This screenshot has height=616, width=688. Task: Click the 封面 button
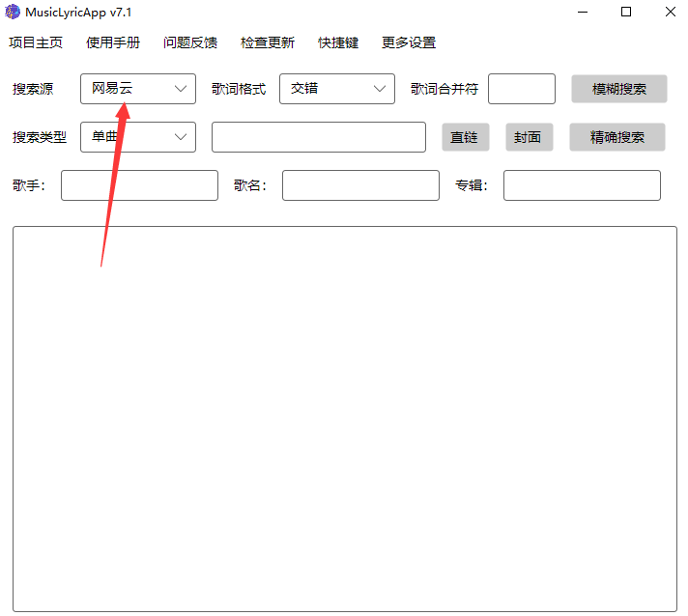click(530, 137)
